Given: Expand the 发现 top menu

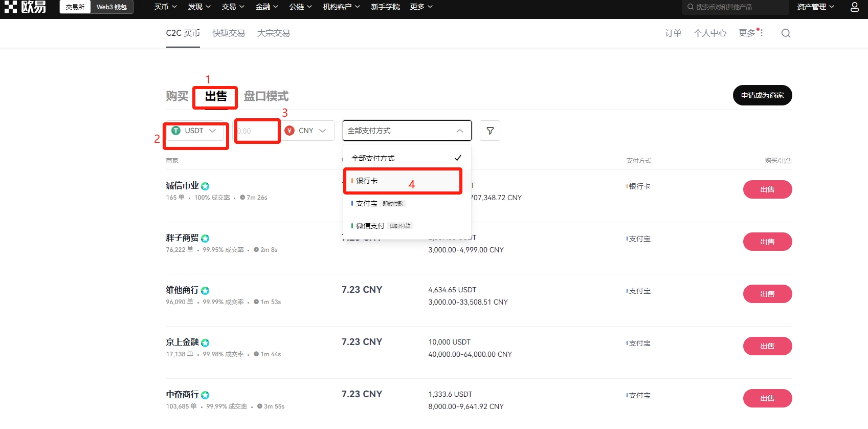Looking at the screenshot, I should [x=199, y=7].
